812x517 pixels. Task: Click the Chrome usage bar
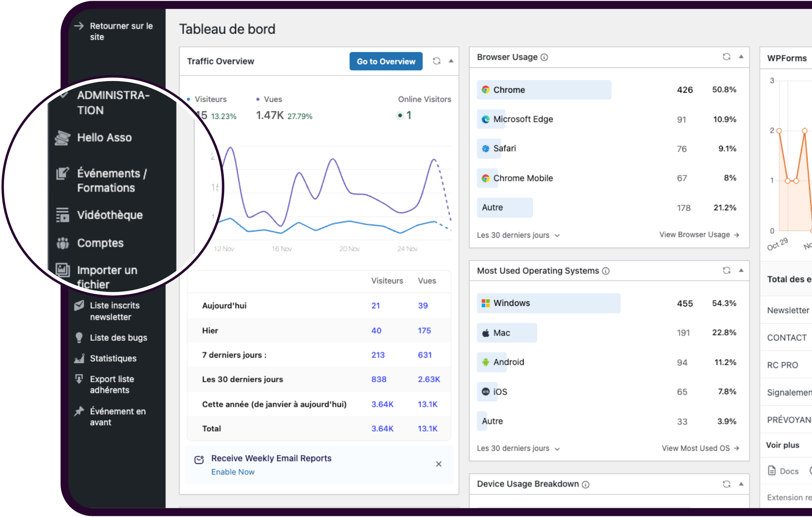pos(544,90)
